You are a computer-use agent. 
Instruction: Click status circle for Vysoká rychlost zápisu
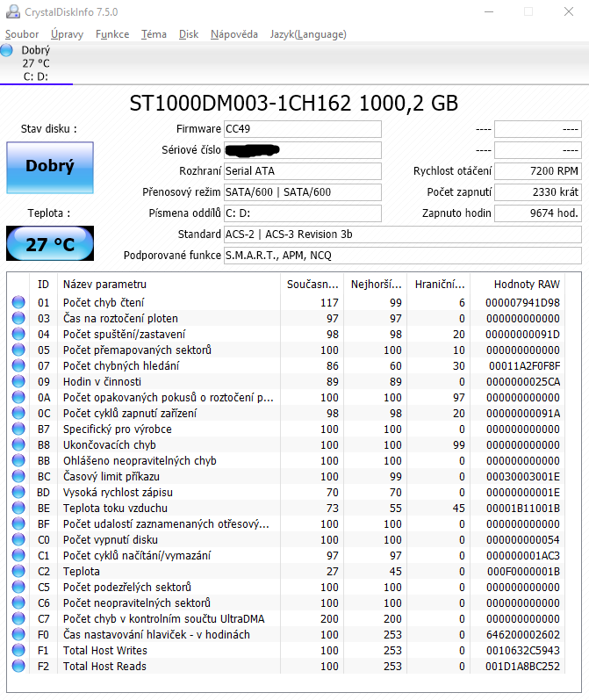coord(18,492)
